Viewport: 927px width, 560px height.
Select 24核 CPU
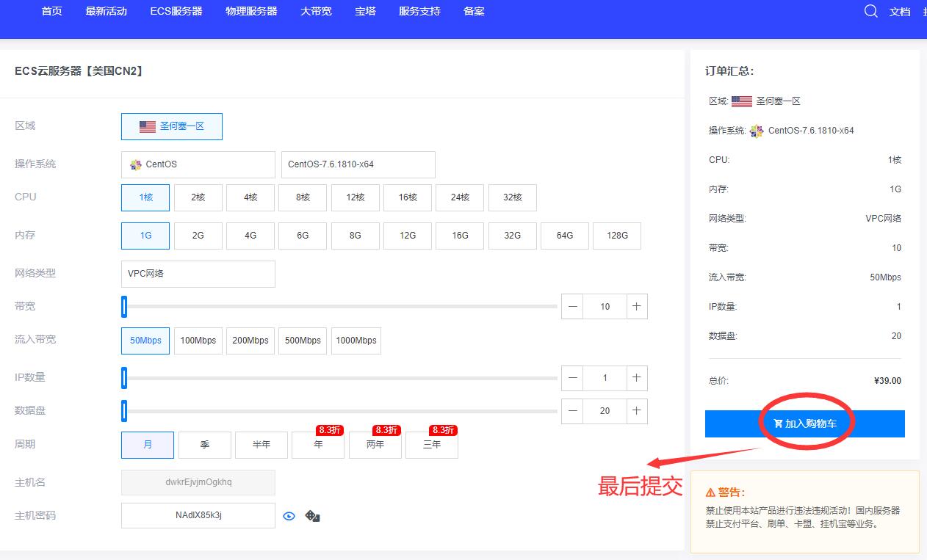pos(460,197)
